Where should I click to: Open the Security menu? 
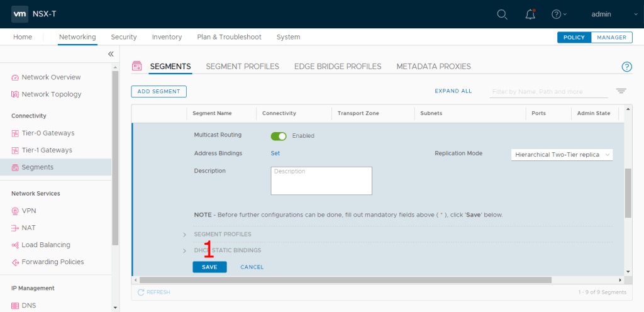[124, 37]
